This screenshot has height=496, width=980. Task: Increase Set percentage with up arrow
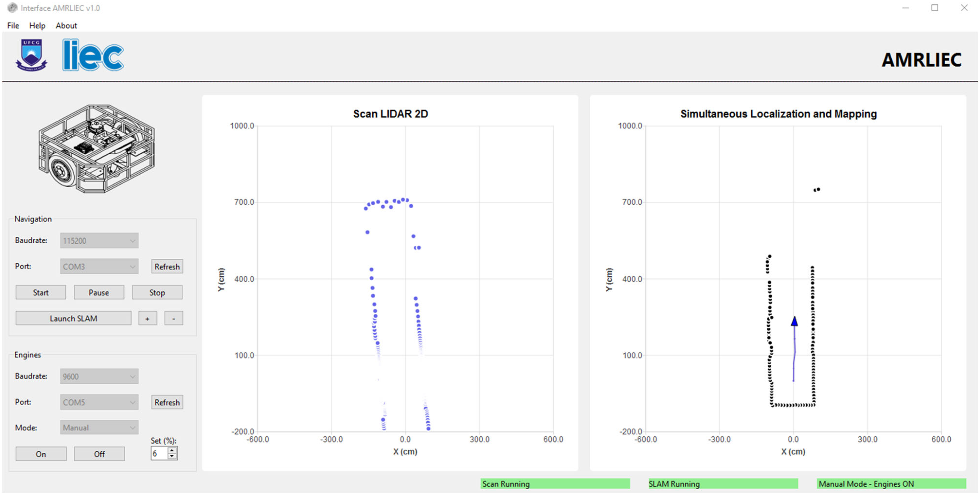click(172, 450)
